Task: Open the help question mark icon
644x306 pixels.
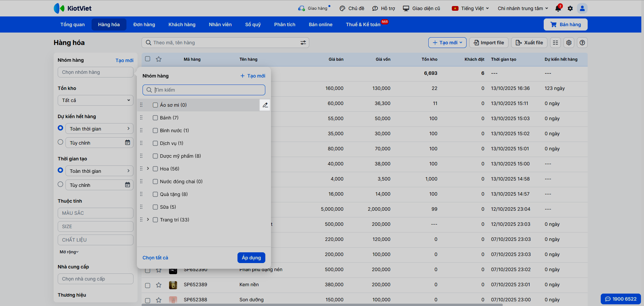Action: [x=582, y=43]
